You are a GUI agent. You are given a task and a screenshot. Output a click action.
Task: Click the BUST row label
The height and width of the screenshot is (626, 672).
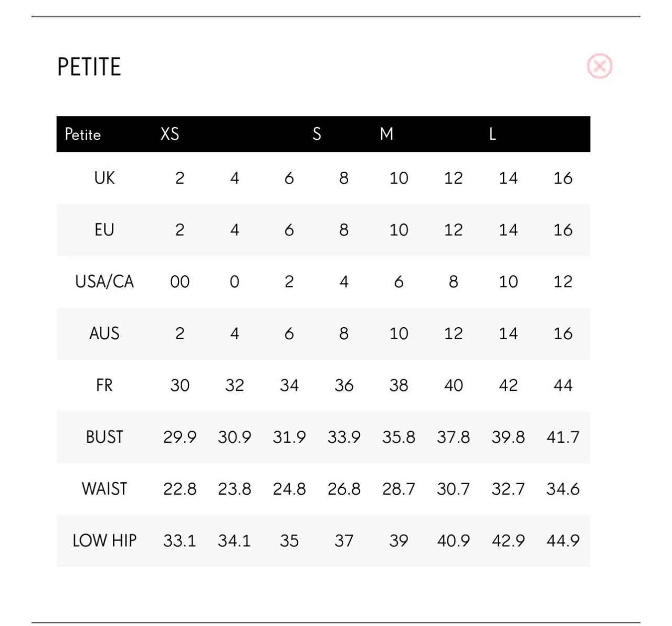click(x=104, y=437)
